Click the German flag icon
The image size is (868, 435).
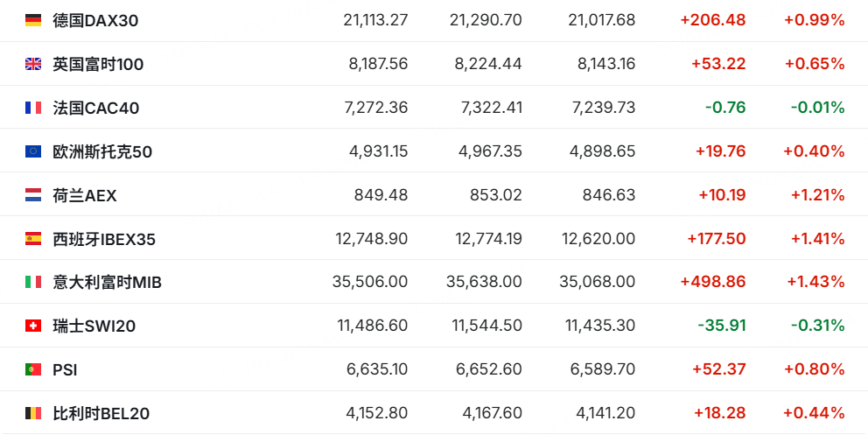click(33, 20)
